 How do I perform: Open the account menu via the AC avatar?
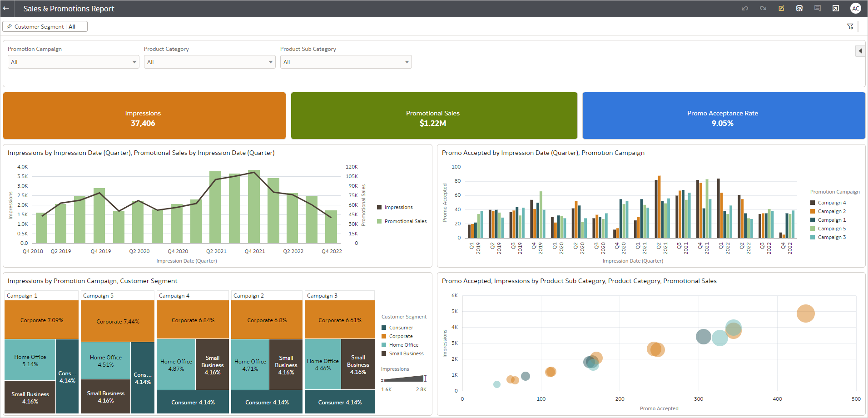point(856,8)
